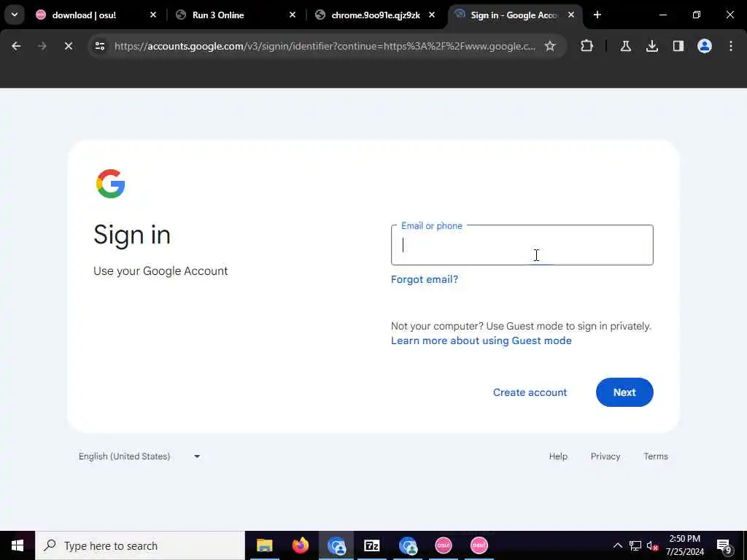This screenshot has width=747, height=560.
Task: Click the Next button
Action: point(624,392)
